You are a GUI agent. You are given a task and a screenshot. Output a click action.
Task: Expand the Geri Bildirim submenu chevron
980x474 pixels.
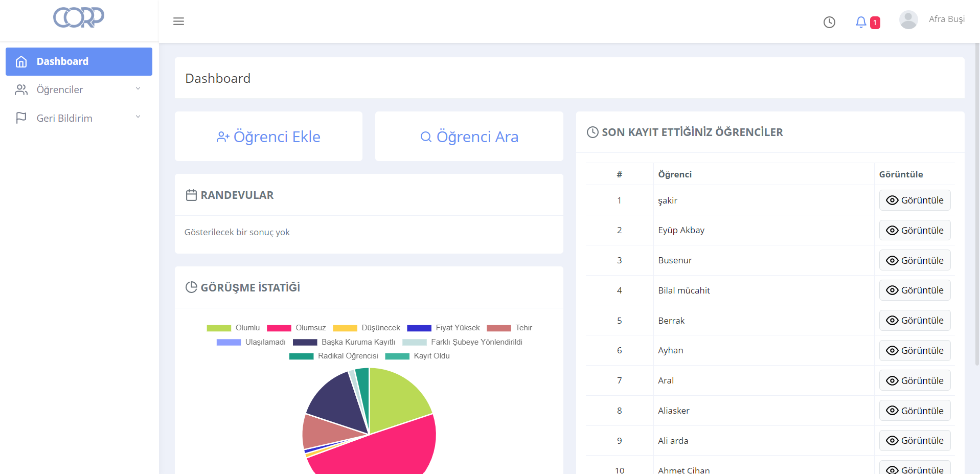[138, 117]
